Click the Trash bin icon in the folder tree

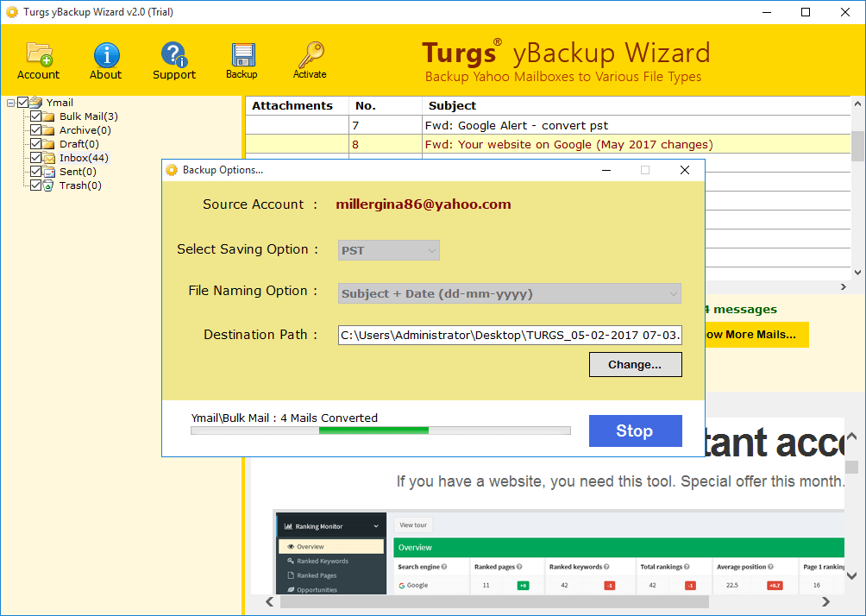point(48,185)
